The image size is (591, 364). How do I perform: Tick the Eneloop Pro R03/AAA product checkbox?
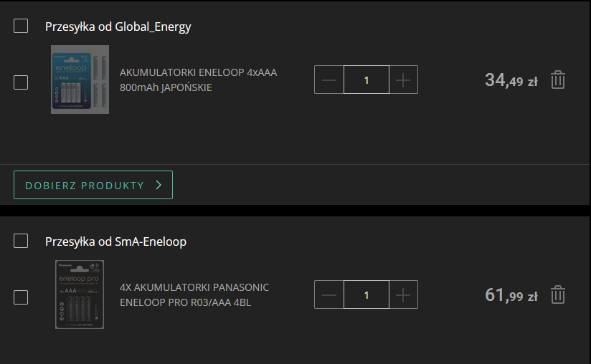coord(21,297)
